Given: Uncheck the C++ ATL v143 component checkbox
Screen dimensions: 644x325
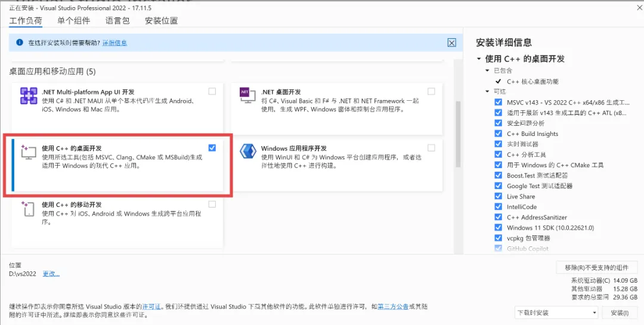Looking at the screenshot, I should click(x=498, y=113).
